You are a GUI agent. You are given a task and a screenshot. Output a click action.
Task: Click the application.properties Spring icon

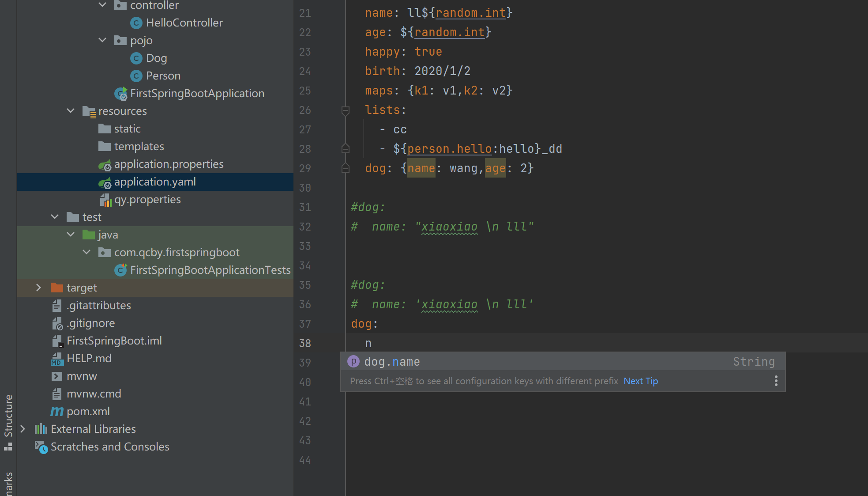point(105,165)
